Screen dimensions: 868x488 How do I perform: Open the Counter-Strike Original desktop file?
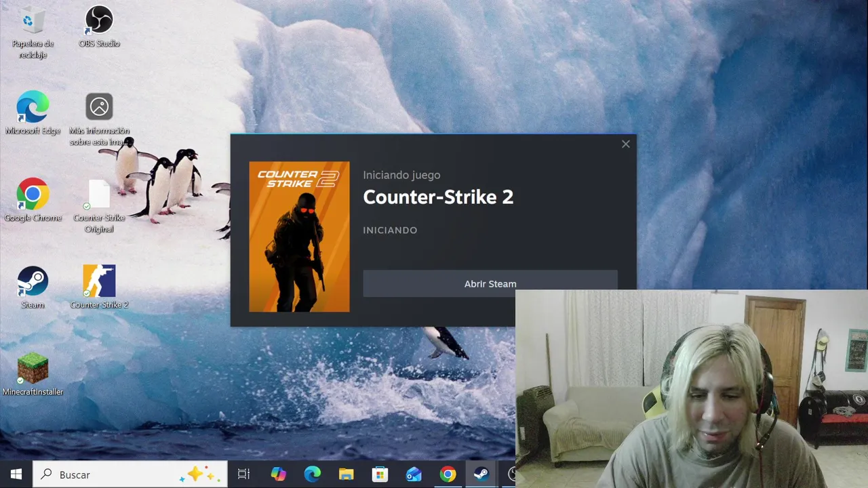point(99,207)
